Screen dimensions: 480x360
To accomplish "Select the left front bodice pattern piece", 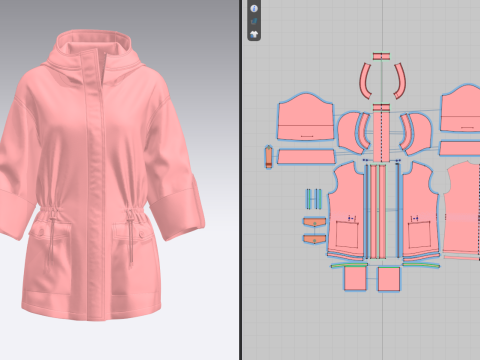I will point(347,210).
